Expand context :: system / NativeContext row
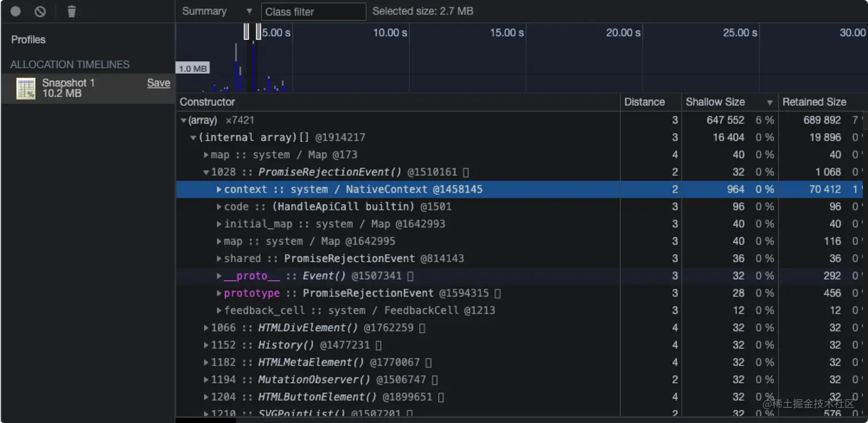The height and width of the screenshot is (423, 868). [219, 190]
